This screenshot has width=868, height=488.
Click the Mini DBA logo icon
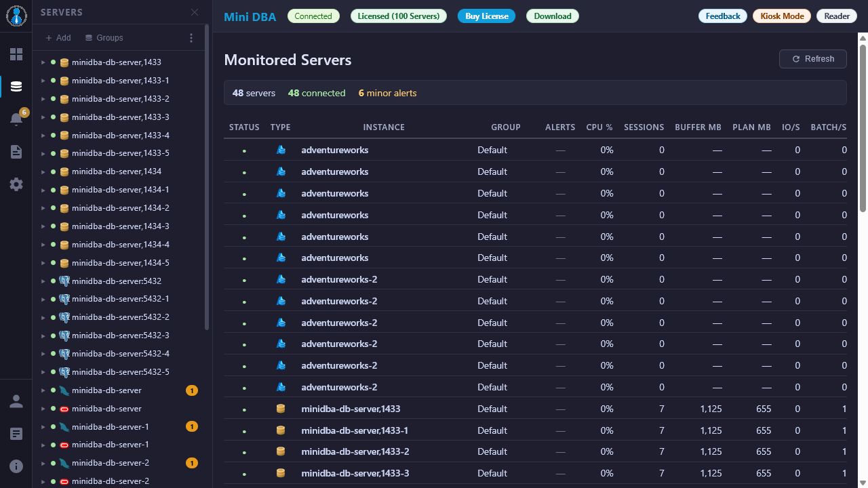(16, 16)
